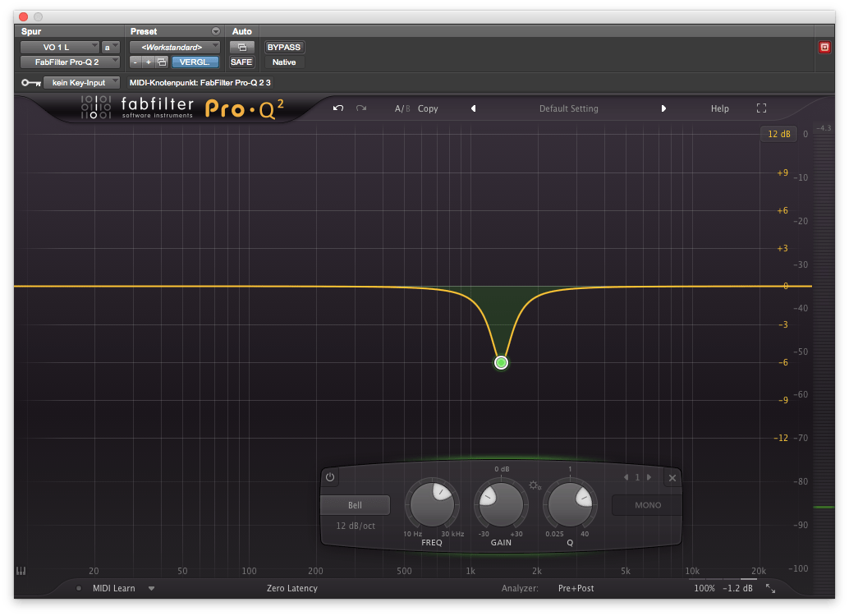849x616 pixels.
Task: Click the 0 dB gain value label
Action: pos(502,469)
